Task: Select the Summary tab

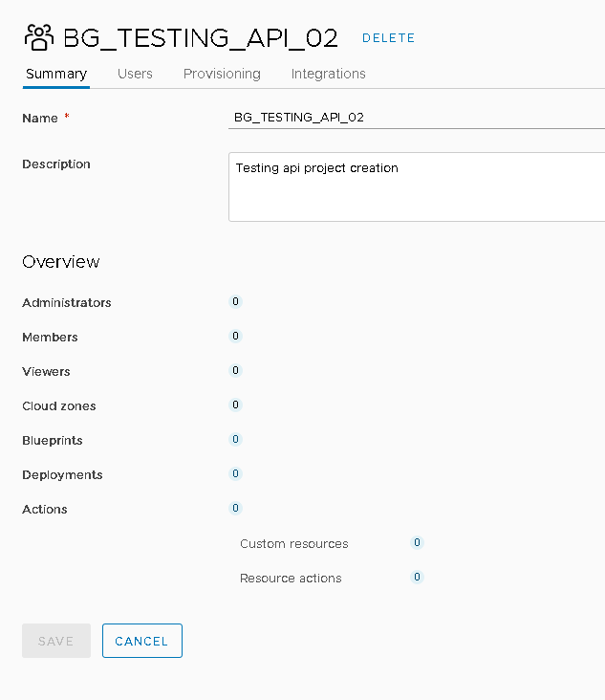Action: [x=56, y=74]
